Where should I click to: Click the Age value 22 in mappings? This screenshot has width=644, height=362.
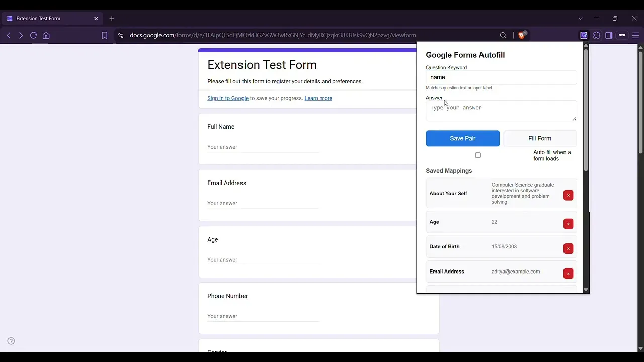coord(494,222)
